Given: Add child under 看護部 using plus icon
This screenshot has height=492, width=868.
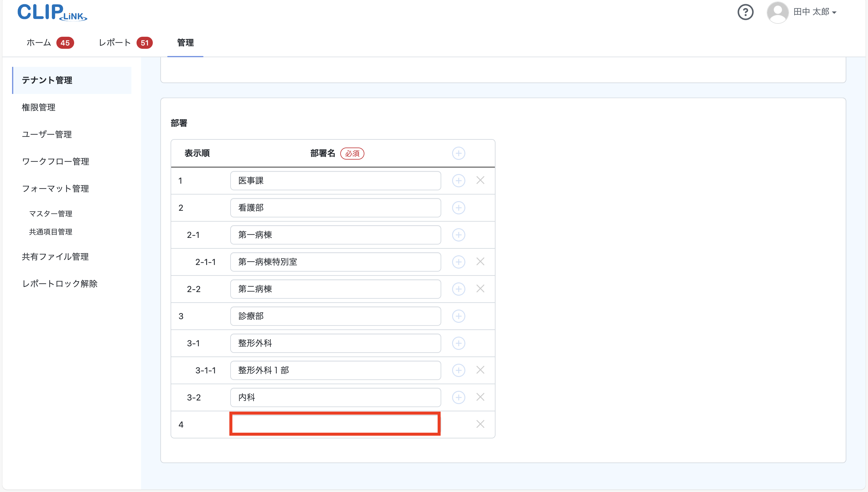Looking at the screenshot, I should pos(458,207).
